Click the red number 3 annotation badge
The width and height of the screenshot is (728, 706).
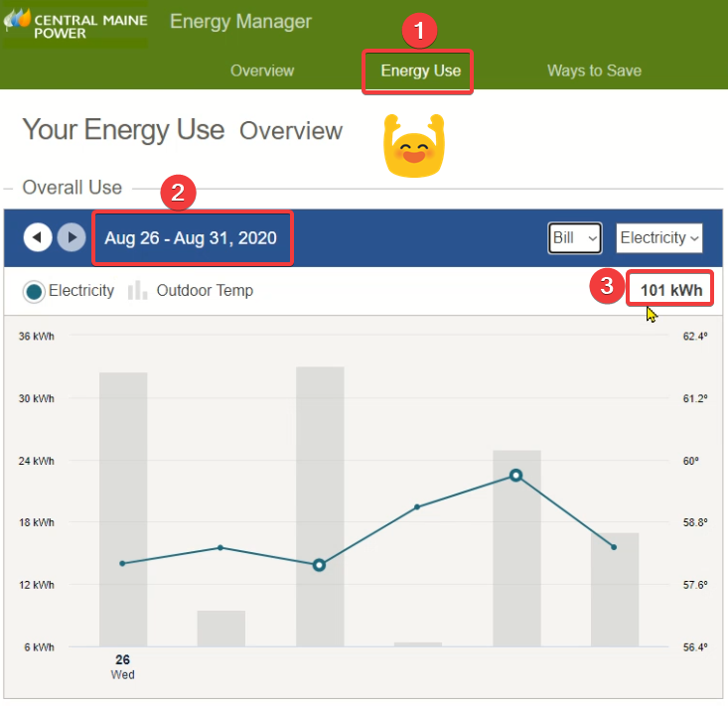(x=606, y=289)
